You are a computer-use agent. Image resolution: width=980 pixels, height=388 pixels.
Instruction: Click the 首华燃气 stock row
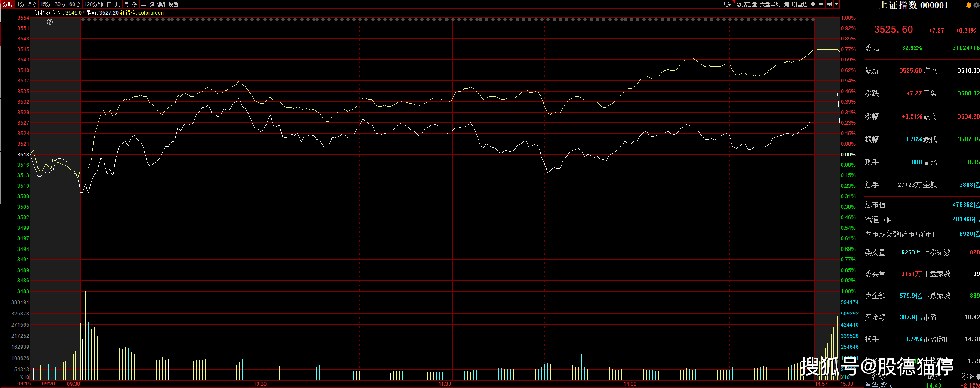pos(922,385)
